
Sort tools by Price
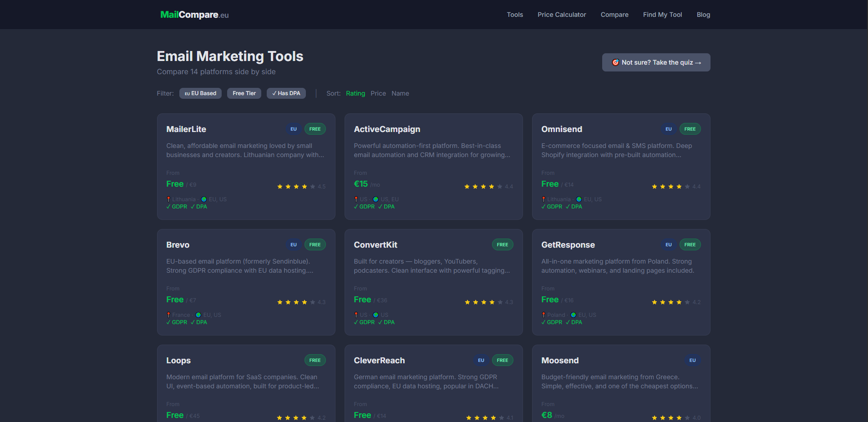pos(378,93)
